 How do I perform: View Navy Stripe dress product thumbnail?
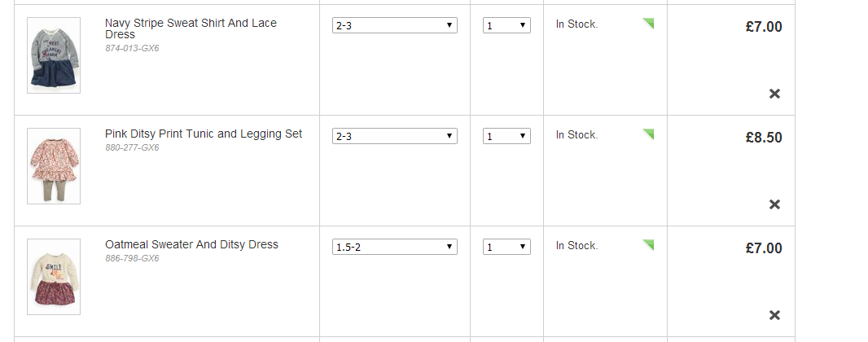(x=54, y=55)
